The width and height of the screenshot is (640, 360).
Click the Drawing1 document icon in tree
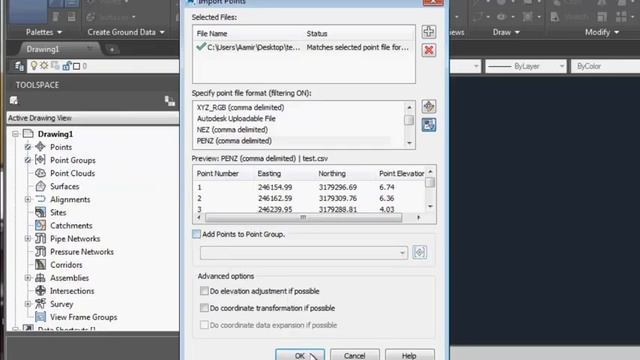point(28,133)
